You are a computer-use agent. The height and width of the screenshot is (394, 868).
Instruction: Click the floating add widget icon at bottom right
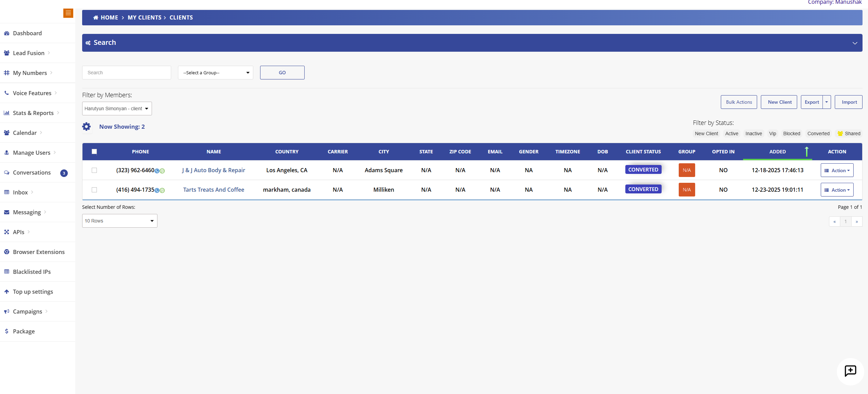tap(850, 371)
